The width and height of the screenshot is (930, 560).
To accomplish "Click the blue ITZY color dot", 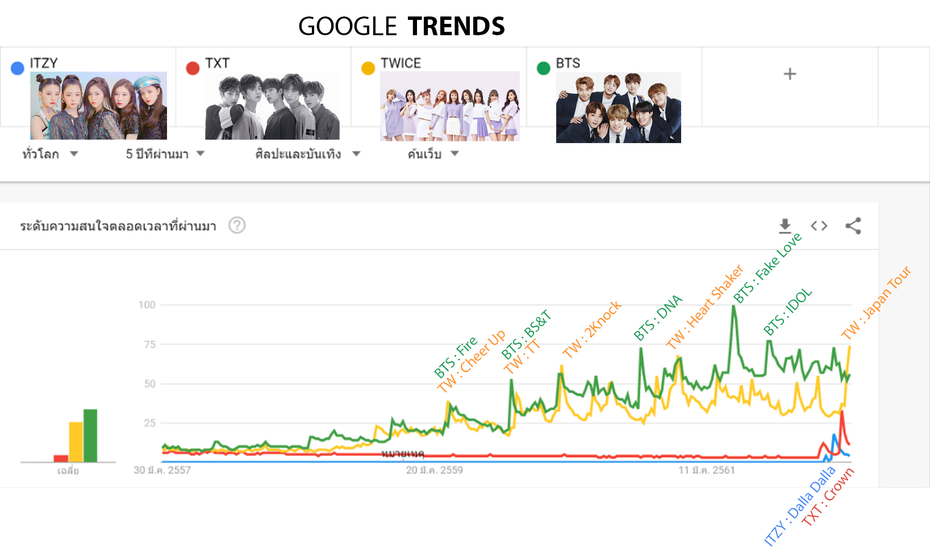I will click(18, 68).
